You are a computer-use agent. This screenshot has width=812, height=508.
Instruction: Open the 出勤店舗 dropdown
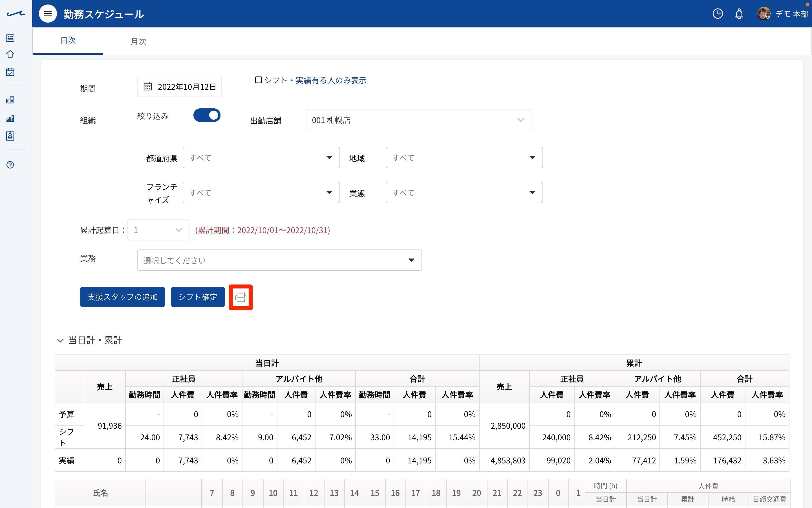[418, 120]
